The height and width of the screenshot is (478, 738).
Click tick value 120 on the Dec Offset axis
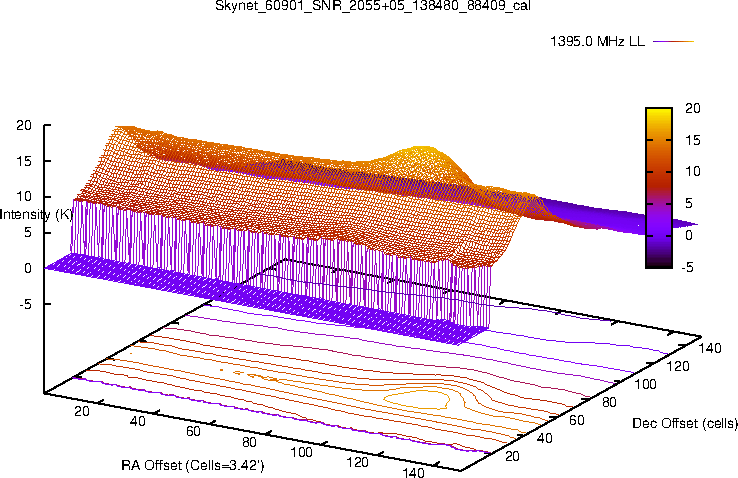[x=678, y=366]
